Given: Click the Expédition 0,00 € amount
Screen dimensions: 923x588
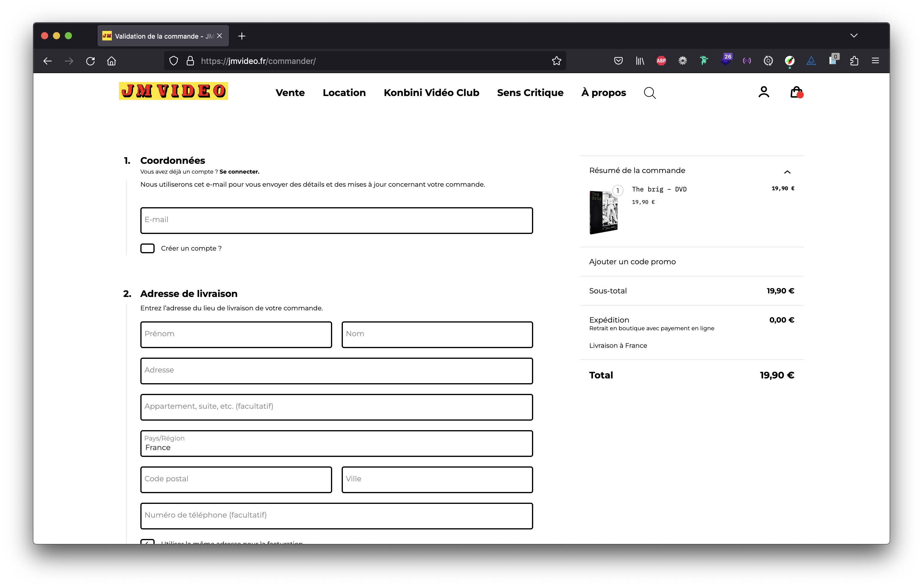Looking at the screenshot, I should pos(781,320).
